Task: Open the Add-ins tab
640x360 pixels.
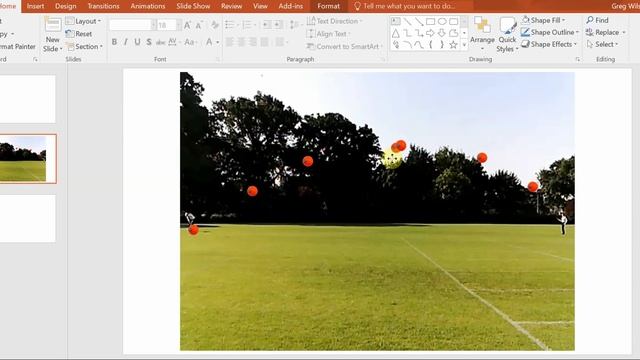Action: 291,6
